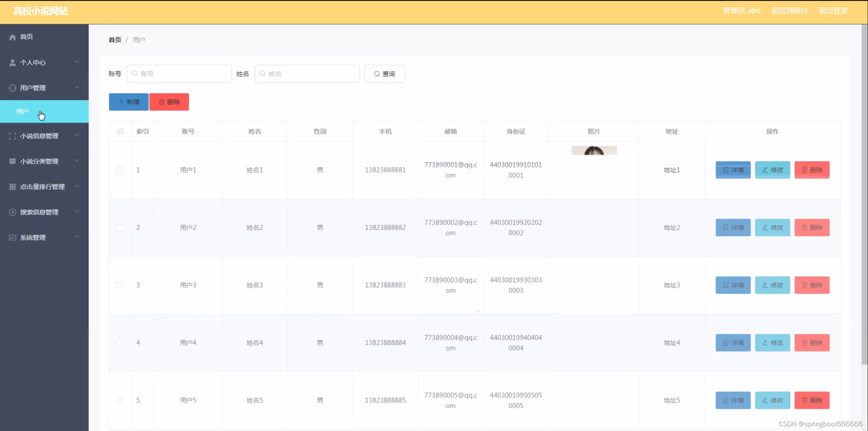
Task: Click the 用户管理 sidebar icon
Action: click(12, 88)
